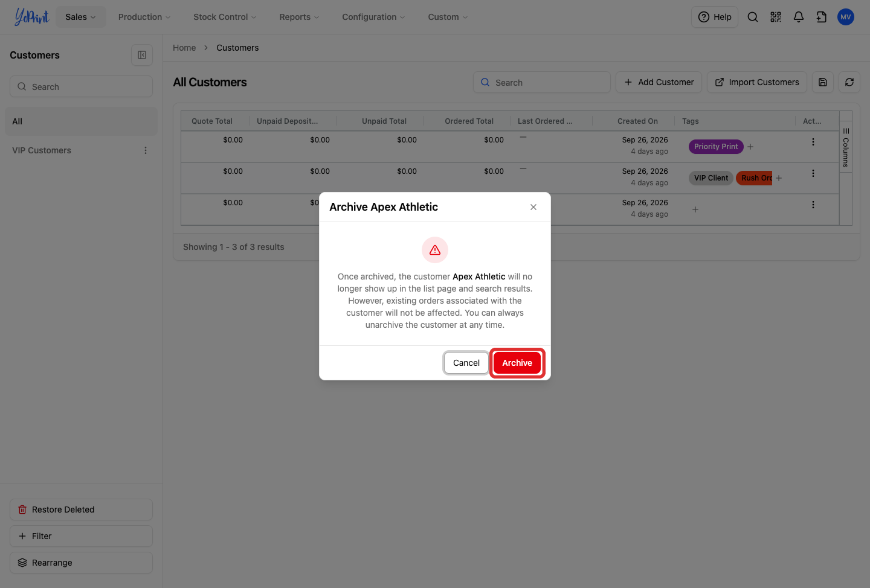Screen dimensions: 870x588
Task: Click the save view icon
Action: tap(823, 82)
